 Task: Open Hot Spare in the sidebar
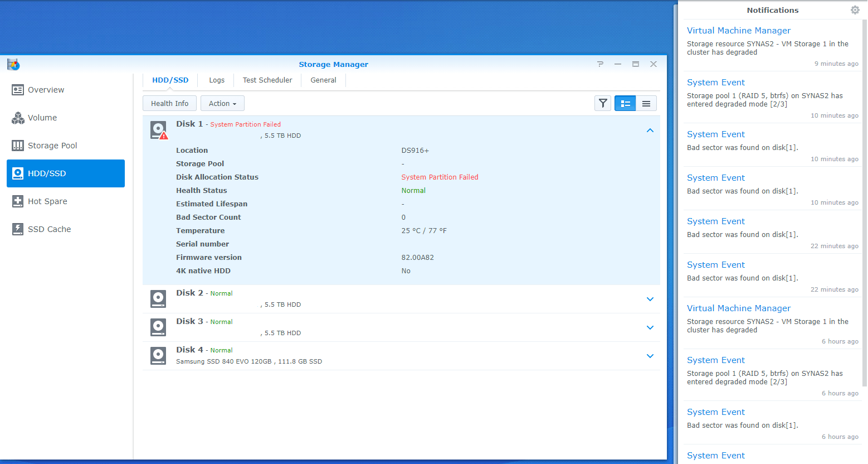[x=66, y=201]
